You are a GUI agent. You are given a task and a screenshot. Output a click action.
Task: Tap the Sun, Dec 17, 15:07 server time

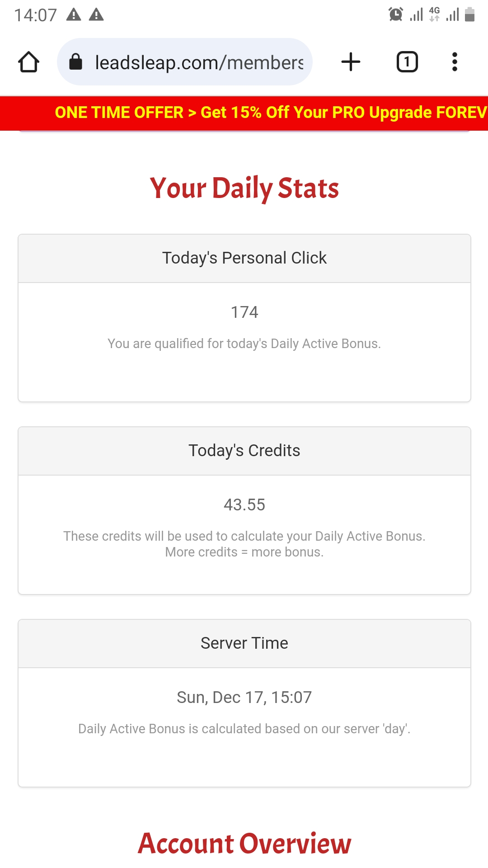pyautogui.click(x=244, y=698)
